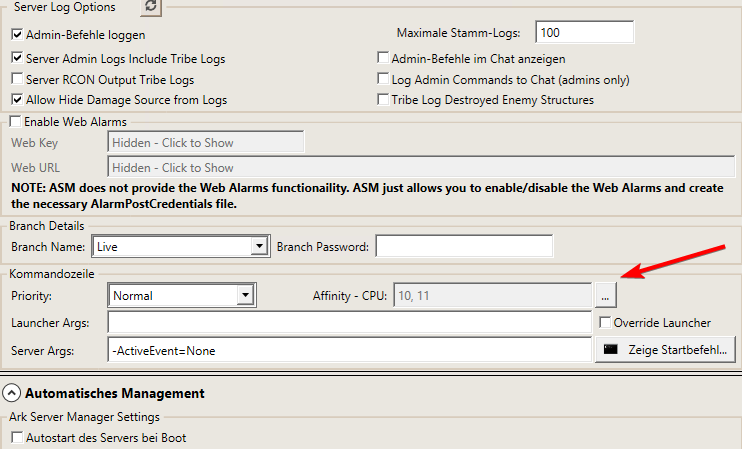
Task: Click the Server Args text field
Action: click(350, 351)
